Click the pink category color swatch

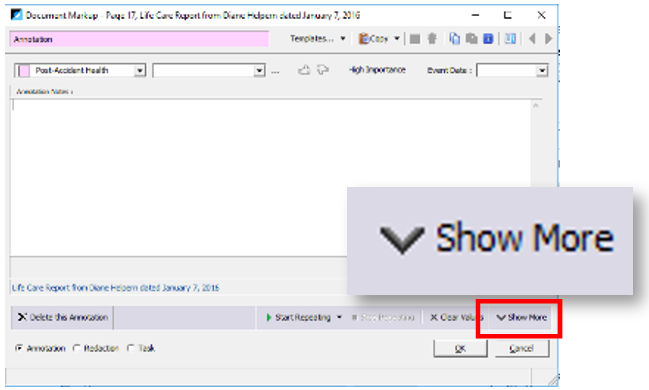(24, 71)
